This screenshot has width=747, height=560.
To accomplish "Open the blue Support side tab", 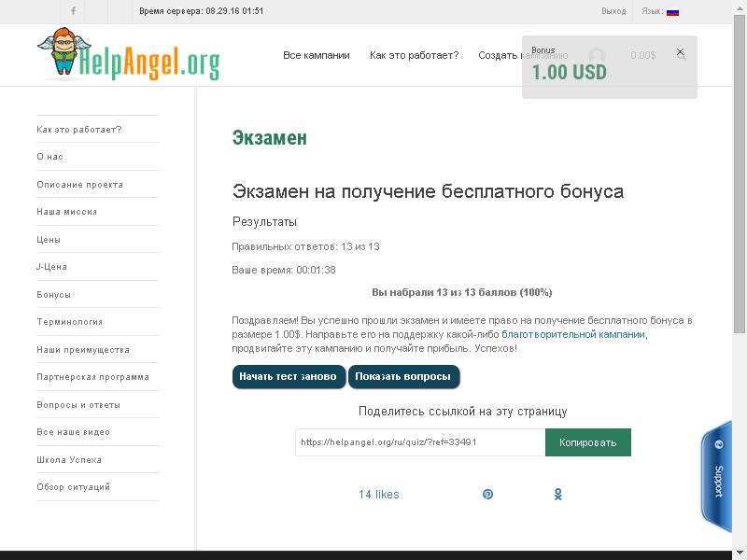I will (x=716, y=476).
